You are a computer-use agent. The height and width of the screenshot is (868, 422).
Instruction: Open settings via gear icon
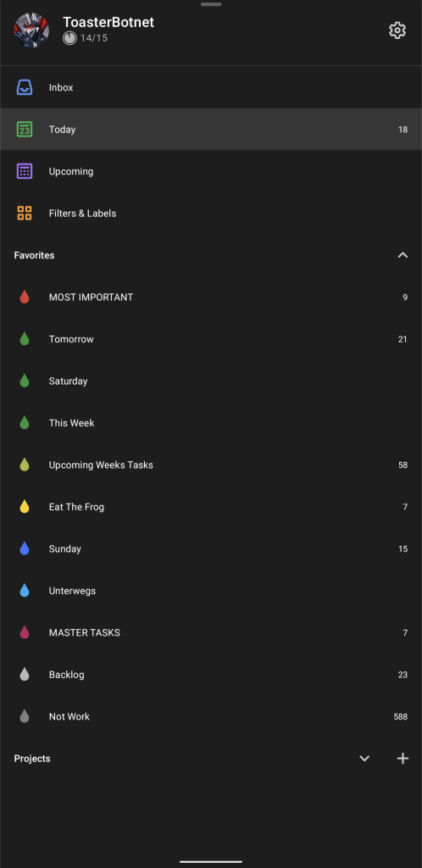(397, 31)
